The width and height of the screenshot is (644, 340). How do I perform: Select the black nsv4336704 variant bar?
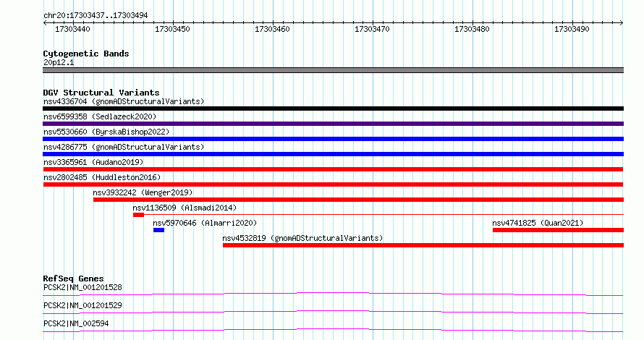pos(333,109)
